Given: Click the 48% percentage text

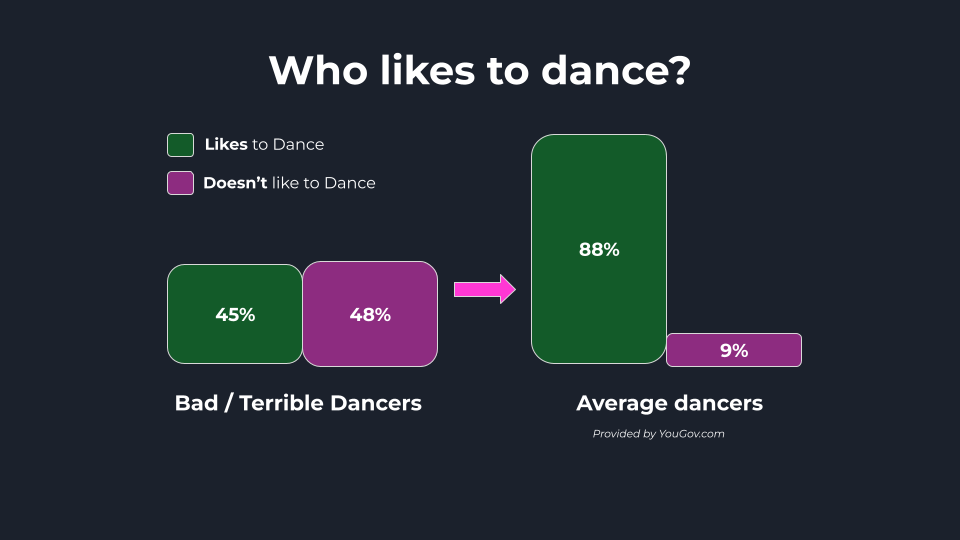Looking at the screenshot, I should tap(370, 314).
